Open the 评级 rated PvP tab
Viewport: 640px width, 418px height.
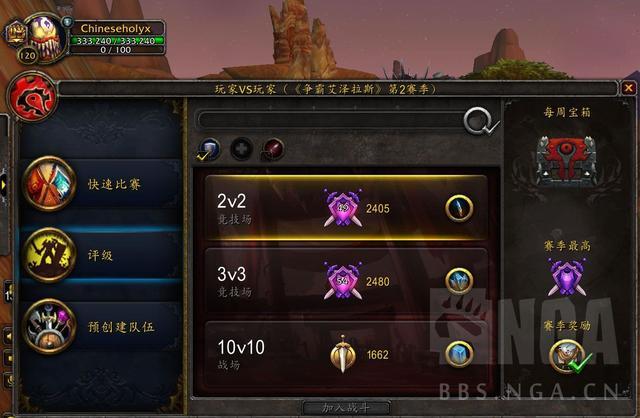(100, 256)
